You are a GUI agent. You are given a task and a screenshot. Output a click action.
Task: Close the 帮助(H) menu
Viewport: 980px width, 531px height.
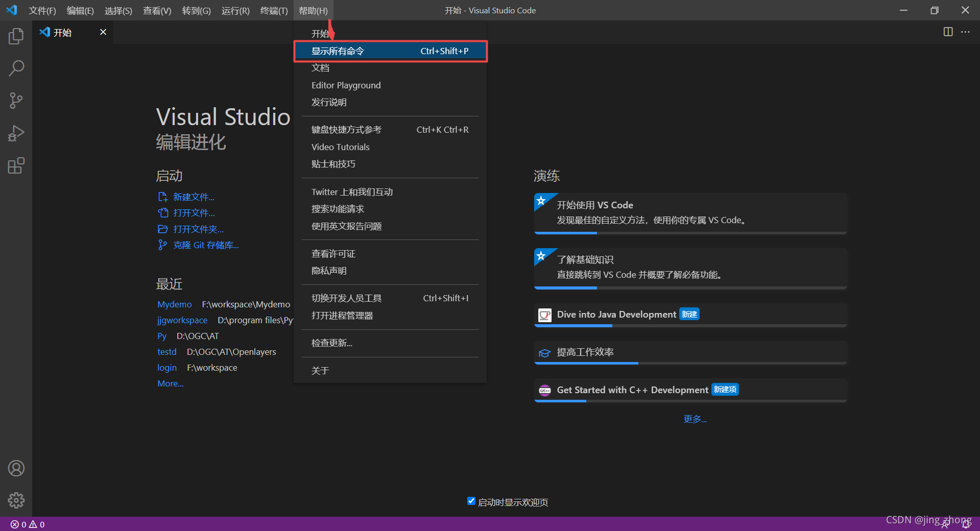pos(313,10)
